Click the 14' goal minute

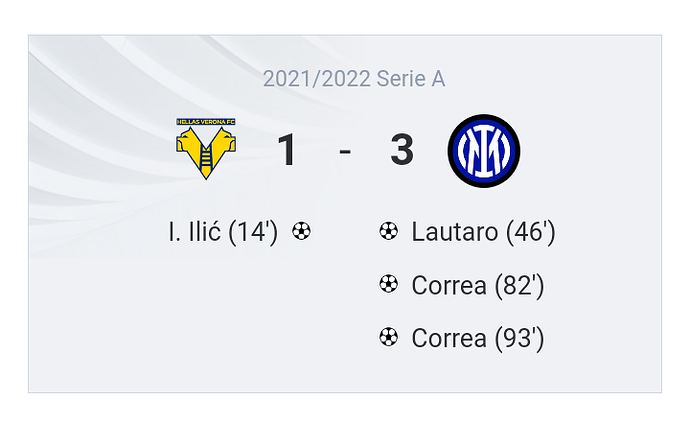(x=253, y=233)
